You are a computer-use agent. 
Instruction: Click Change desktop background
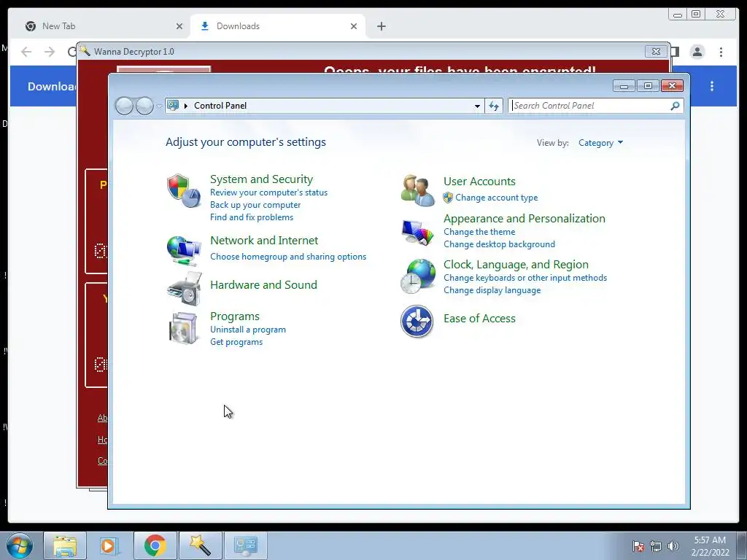click(499, 244)
